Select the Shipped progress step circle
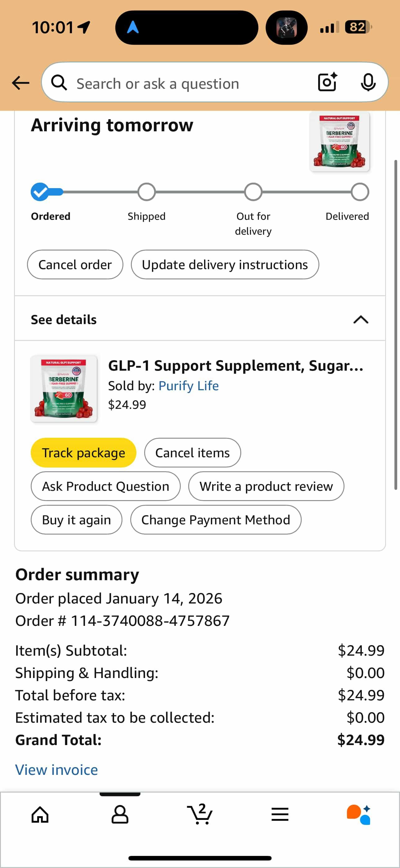This screenshot has width=400, height=868. point(146,192)
